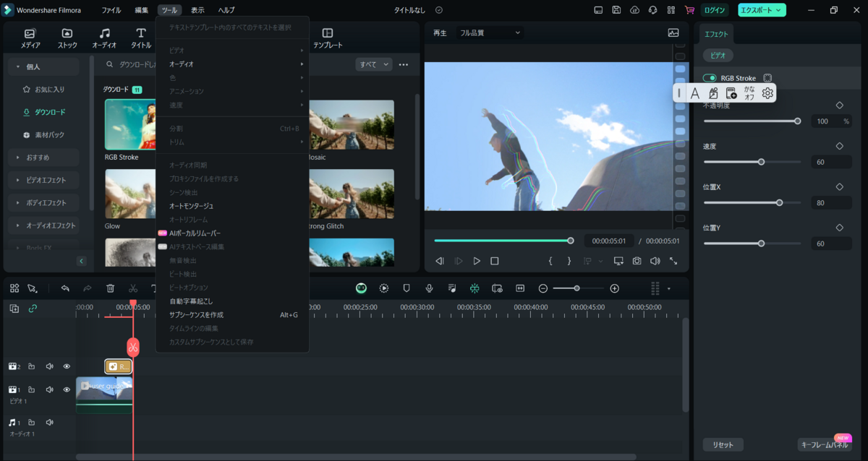Viewport: 868px width, 461px height.
Task: Click the undo arrow in timeline toolbar
Action: pos(65,288)
